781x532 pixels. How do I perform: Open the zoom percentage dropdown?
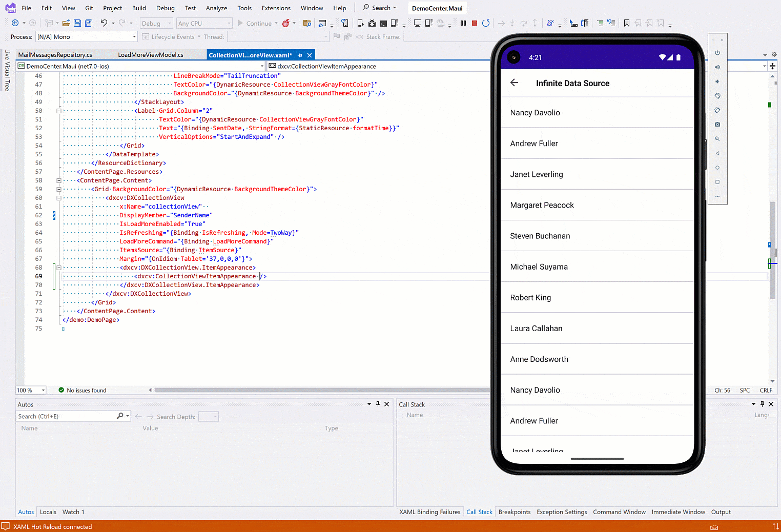(31, 390)
